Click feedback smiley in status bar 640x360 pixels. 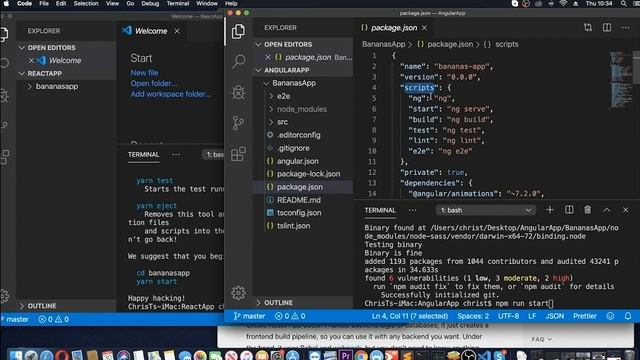point(610,316)
